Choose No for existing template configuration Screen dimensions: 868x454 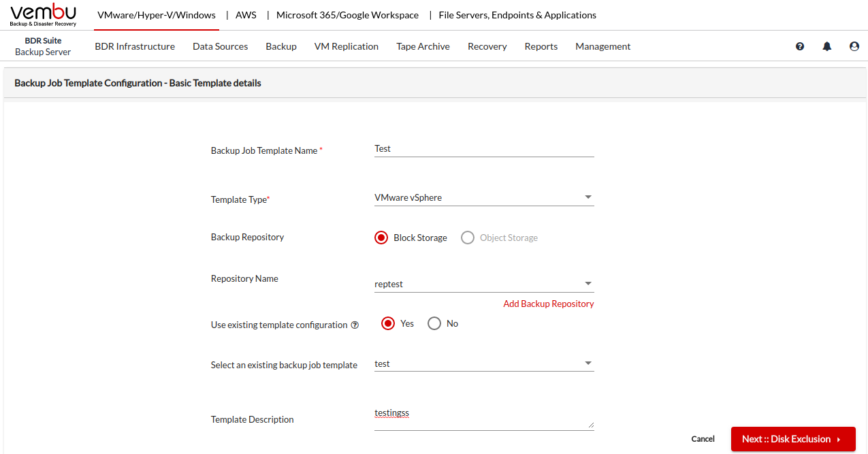click(434, 324)
